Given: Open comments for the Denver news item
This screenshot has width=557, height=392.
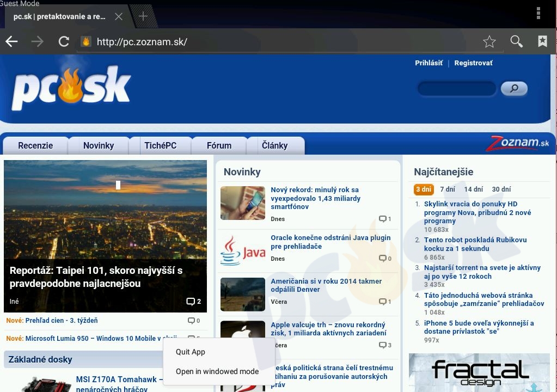Looking at the screenshot, I should pos(385,302).
